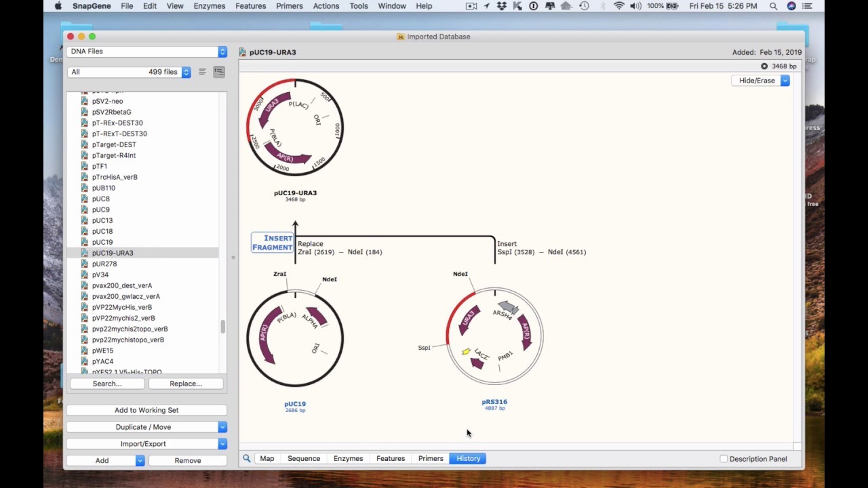
Task: Click the Time Machine menu bar icon
Action: (x=584, y=6)
